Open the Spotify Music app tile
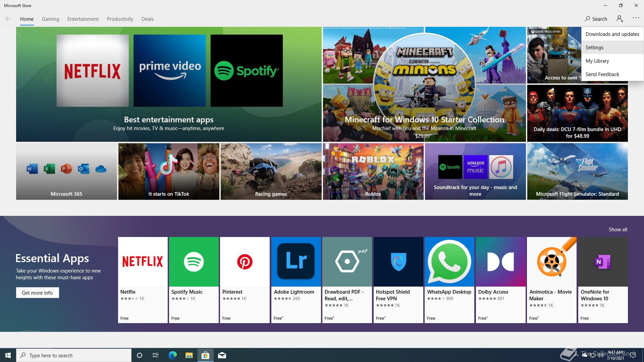This screenshot has height=362, width=644. pyautogui.click(x=194, y=280)
